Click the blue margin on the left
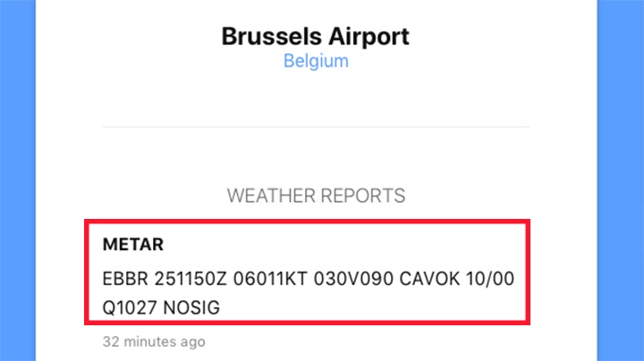 click(x=22, y=179)
